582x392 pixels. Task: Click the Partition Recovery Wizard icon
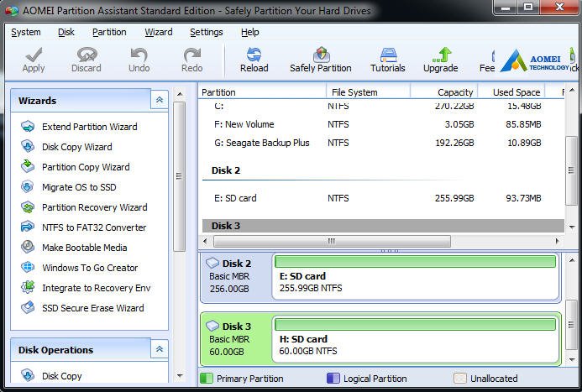[x=28, y=207]
